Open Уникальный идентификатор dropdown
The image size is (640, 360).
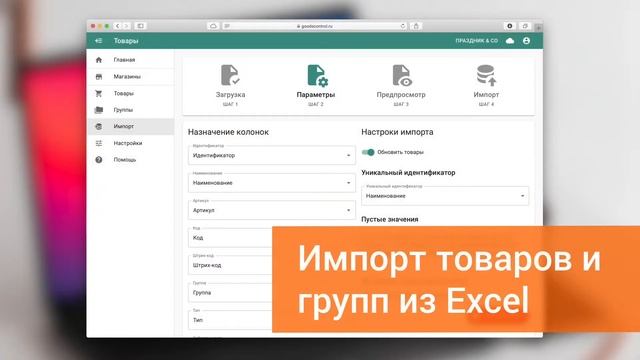point(445,196)
